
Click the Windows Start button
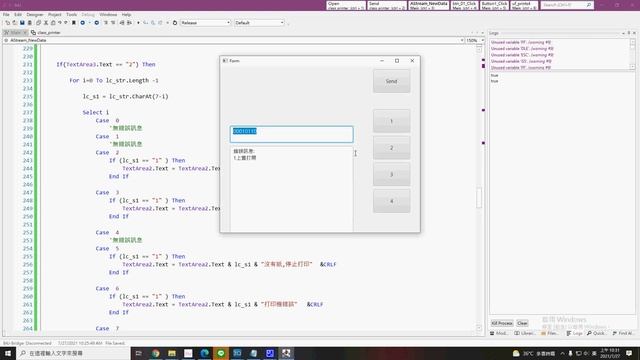pyautogui.click(x=7, y=353)
